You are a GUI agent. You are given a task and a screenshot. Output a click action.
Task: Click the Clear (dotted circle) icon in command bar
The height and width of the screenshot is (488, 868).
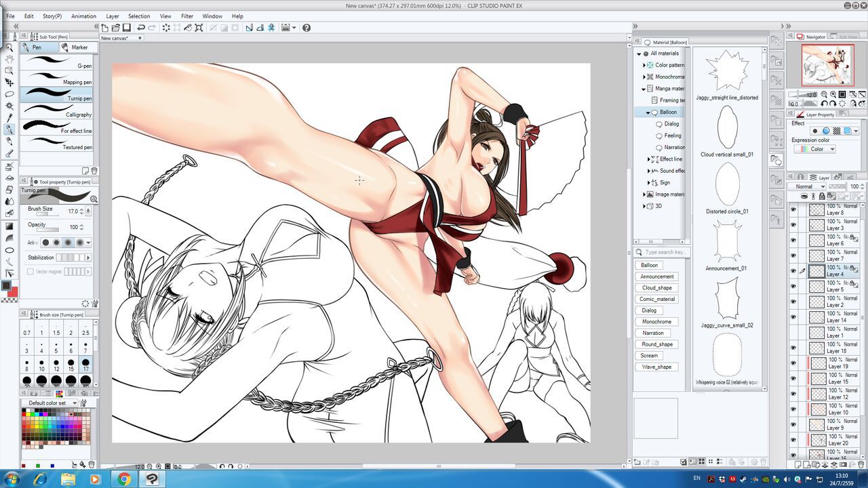click(165, 28)
